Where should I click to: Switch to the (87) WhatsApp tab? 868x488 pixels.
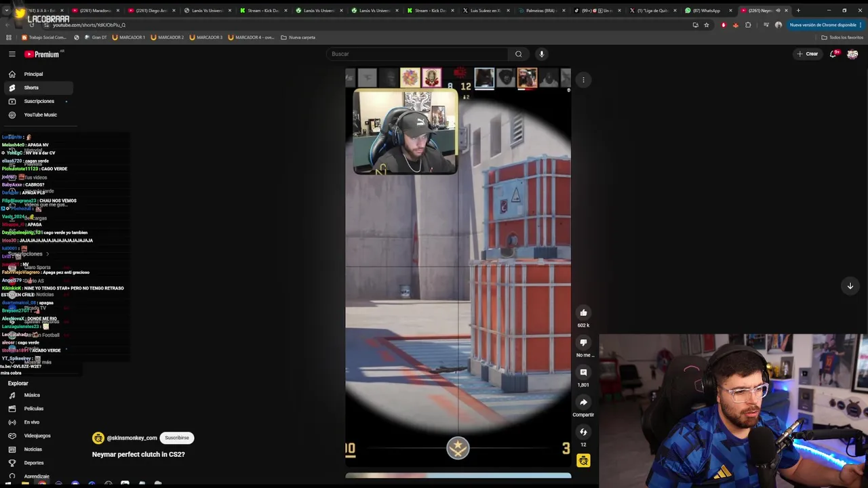click(x=707, y=10)
